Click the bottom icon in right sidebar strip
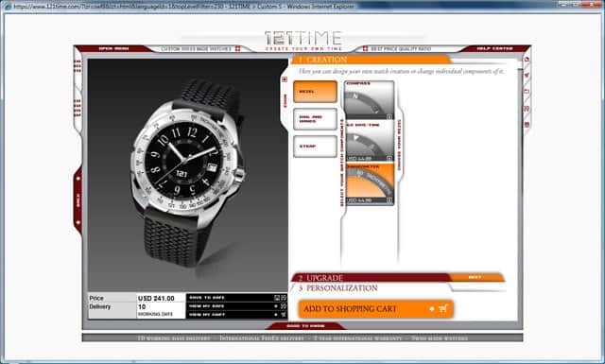This screenshot has height=364, width=605. (527, 125)
